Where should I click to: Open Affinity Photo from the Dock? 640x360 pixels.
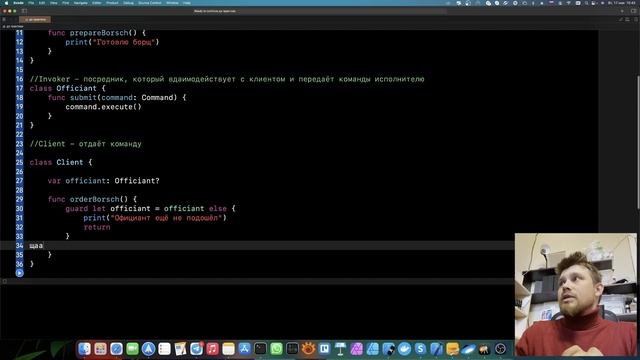(x=356, y=349)
